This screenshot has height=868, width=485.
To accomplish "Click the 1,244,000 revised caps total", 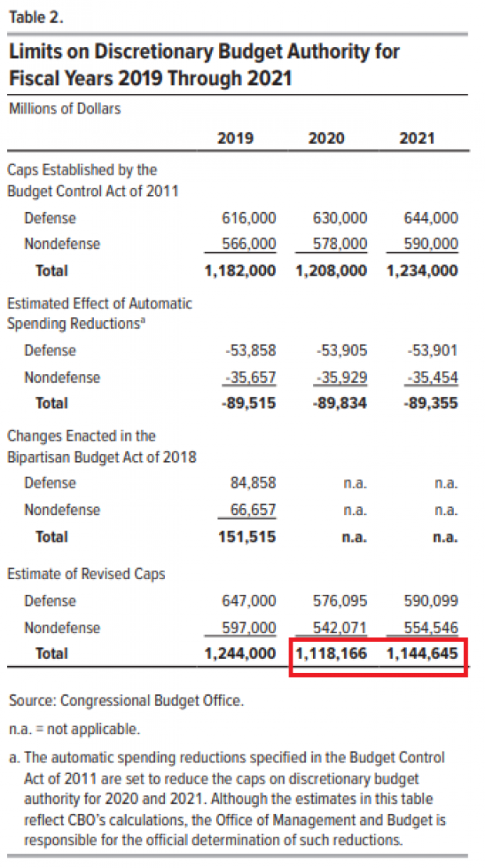I will (240, 654).
